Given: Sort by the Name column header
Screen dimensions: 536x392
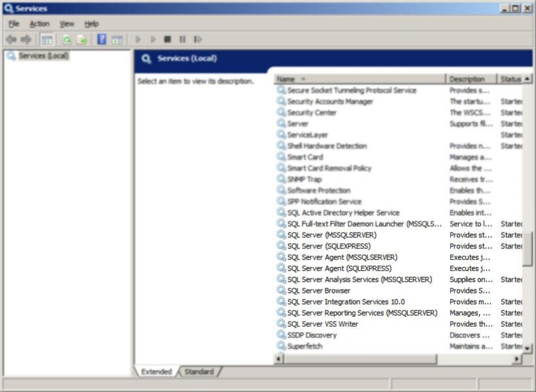Looking at the screenshot, I should tap(360, 79).
